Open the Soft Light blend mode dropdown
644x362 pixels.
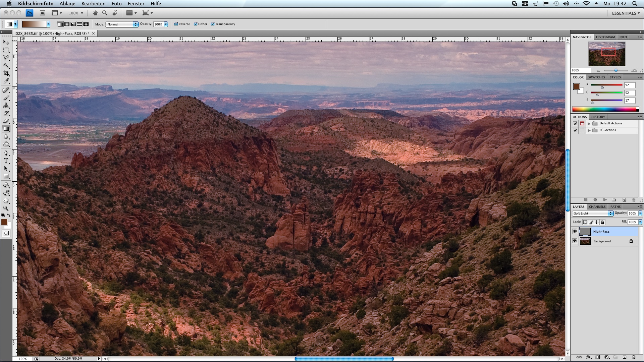(x=593, y=214)
